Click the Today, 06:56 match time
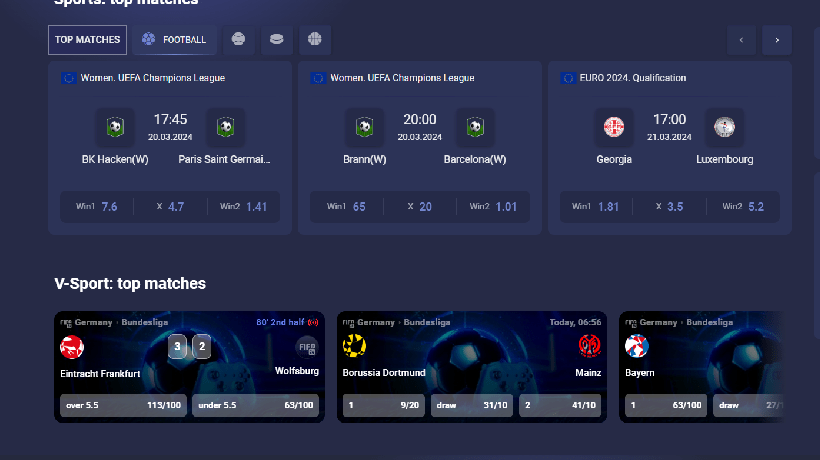This screenshot has width=820, height=460. pyautogui.click(x=575, y=323)
